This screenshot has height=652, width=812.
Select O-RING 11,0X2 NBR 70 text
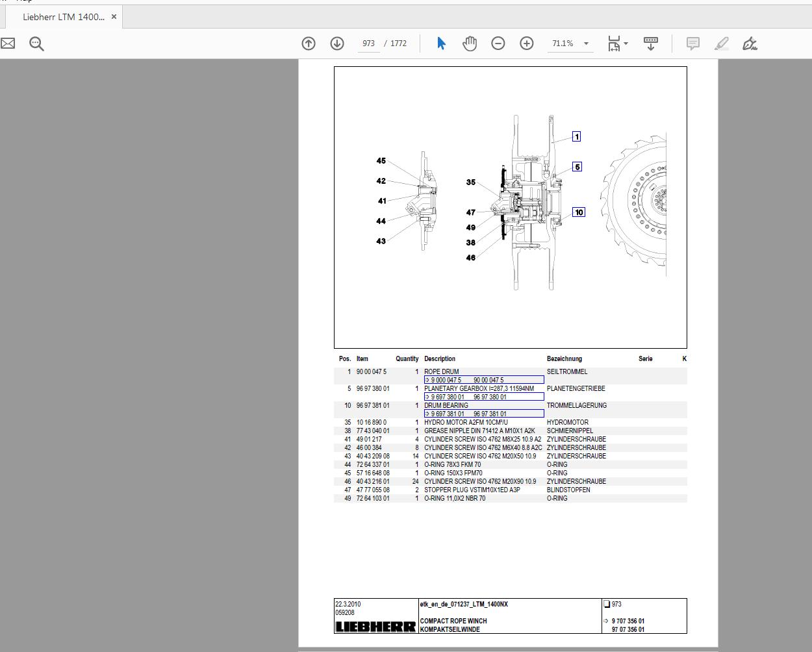point(455,498)
